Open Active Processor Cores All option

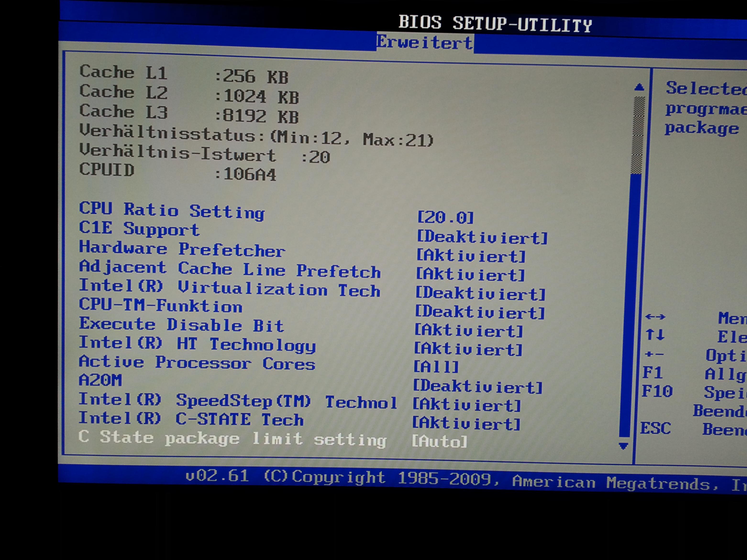point(436,367)
